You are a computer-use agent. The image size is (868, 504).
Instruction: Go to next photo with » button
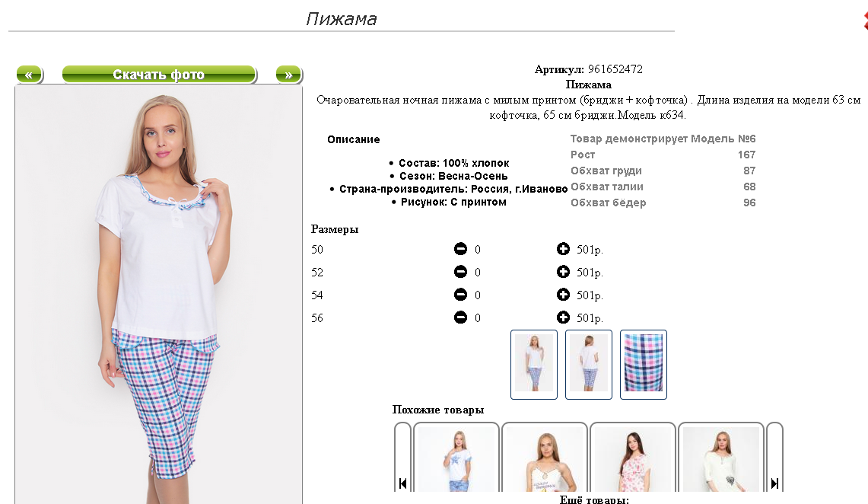click(288, 74)
